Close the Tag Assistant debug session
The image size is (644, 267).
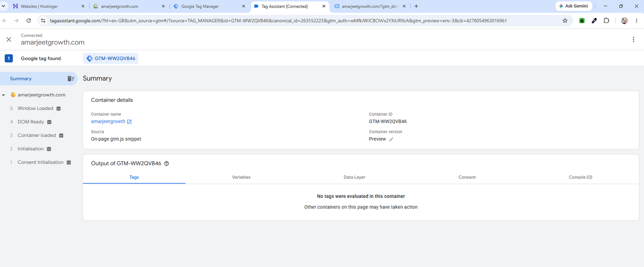(x=9, y=39)
